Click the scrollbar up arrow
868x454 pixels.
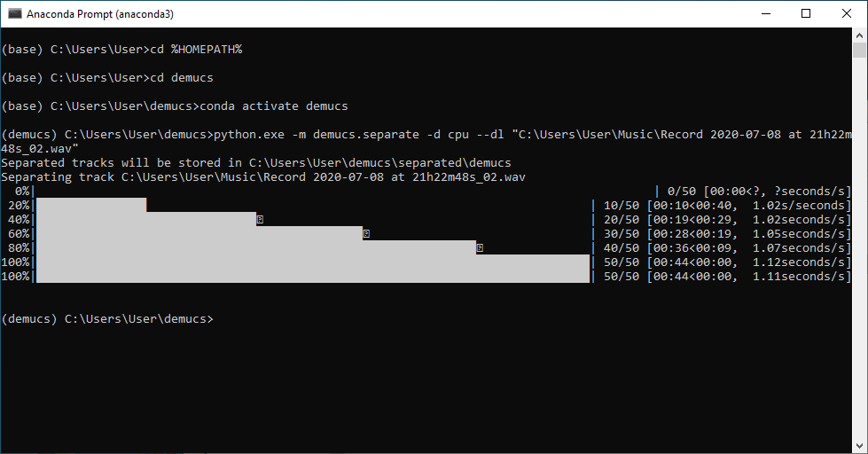(x=859, y=35)
